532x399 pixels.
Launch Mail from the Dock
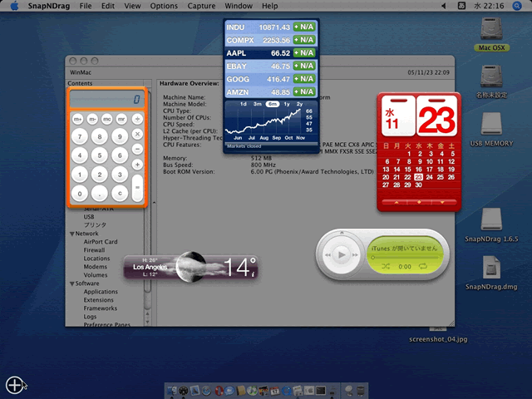pyautogui.click(x=195, y=391)
